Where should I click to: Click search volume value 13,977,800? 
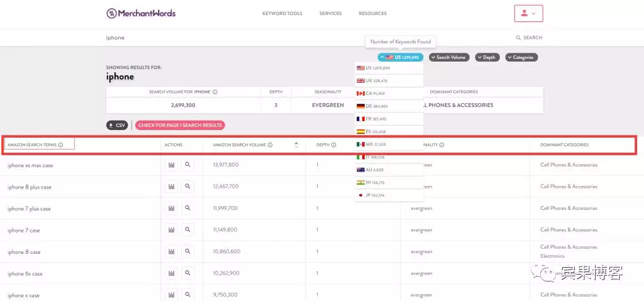click(x=226, y=165)
